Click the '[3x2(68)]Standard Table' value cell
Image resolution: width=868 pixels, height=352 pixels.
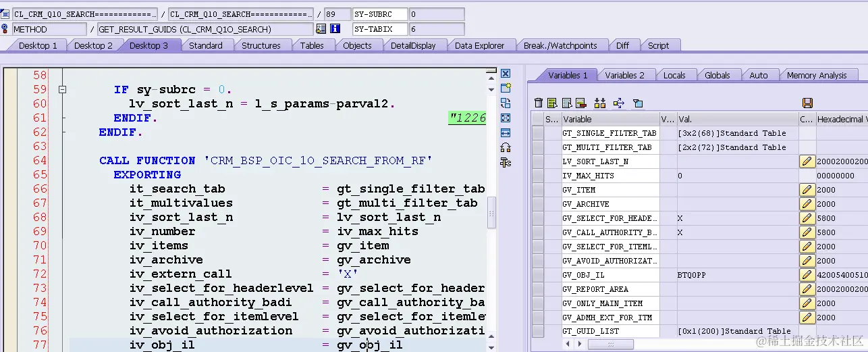coord(738,133)
